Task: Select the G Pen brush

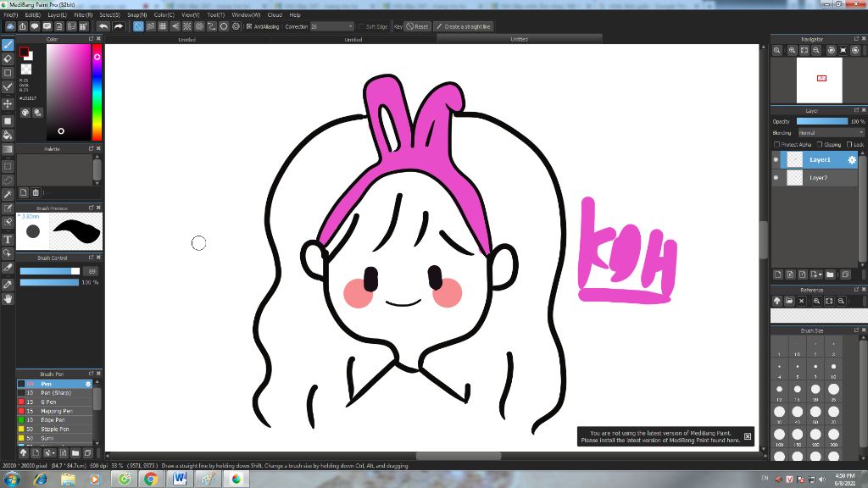Action: tap(55, 402)
